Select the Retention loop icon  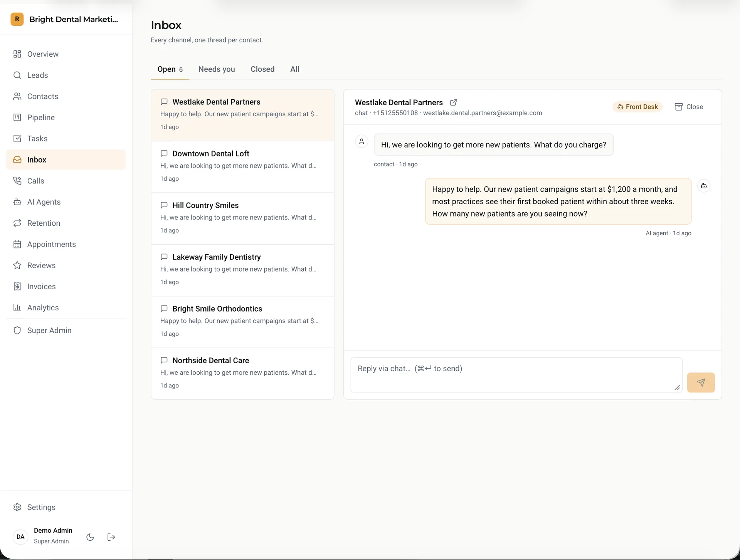(17, 223)
